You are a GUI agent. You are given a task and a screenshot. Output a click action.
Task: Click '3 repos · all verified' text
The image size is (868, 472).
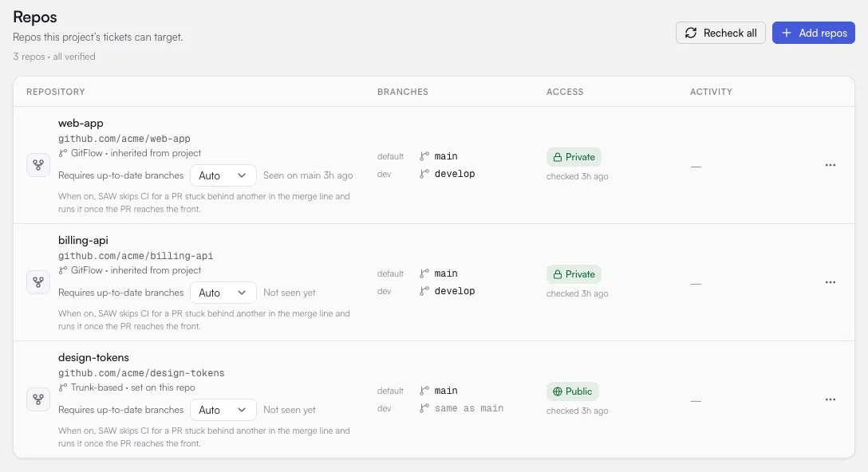tap(54, 57)
